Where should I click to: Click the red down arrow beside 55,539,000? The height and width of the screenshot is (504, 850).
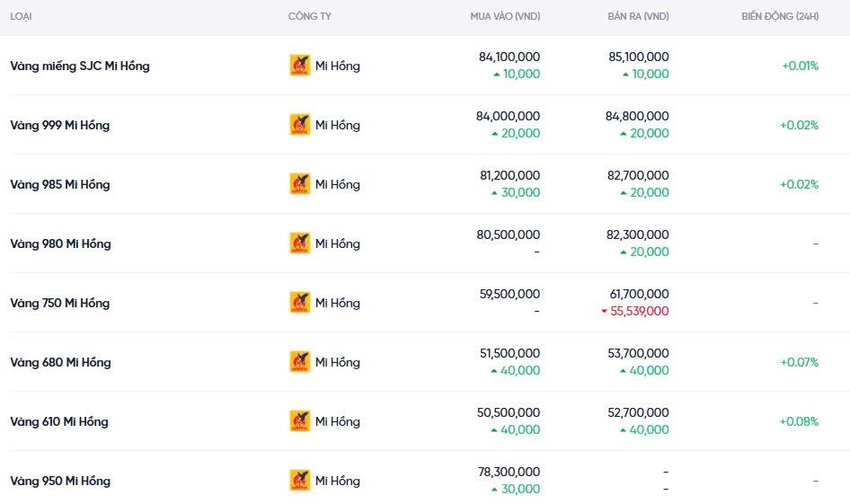point(606,312)
